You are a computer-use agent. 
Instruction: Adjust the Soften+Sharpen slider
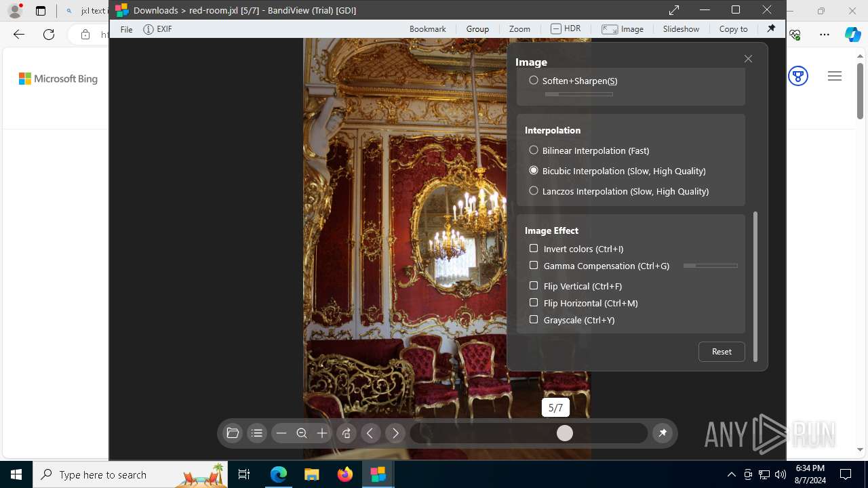click(578, 94)
